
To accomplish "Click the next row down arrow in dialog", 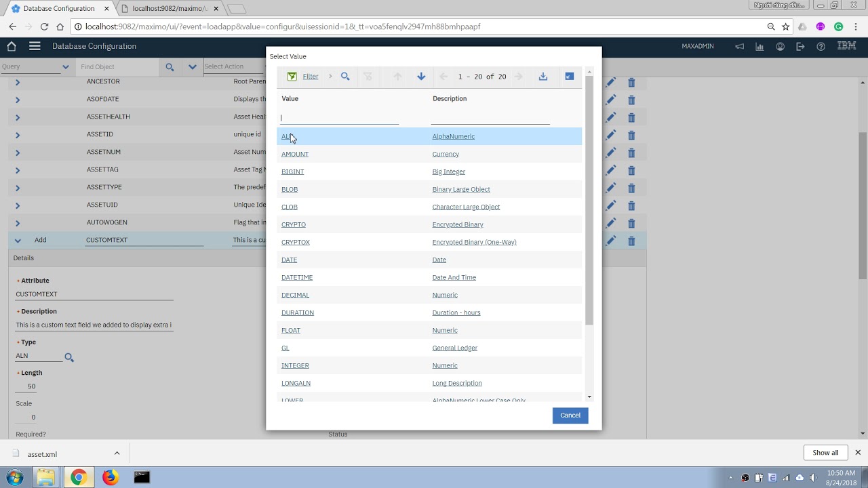I will click(x=421, y=77).
